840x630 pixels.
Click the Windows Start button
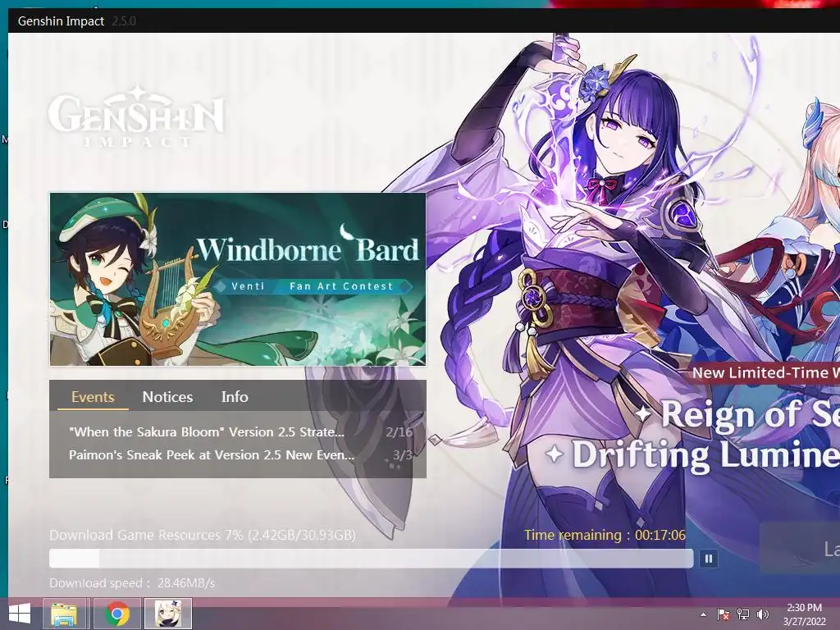click(20, 614)
